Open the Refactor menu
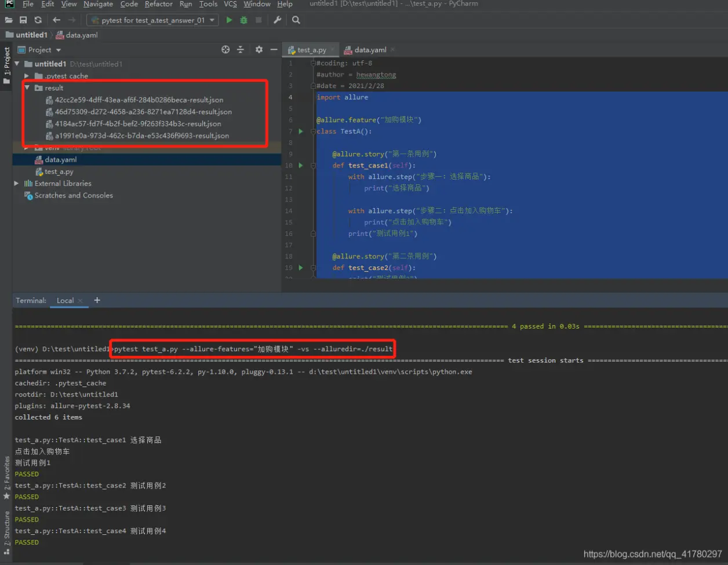Image resolution: width=728 pixels, height=565 pixels. pos(158,4)
